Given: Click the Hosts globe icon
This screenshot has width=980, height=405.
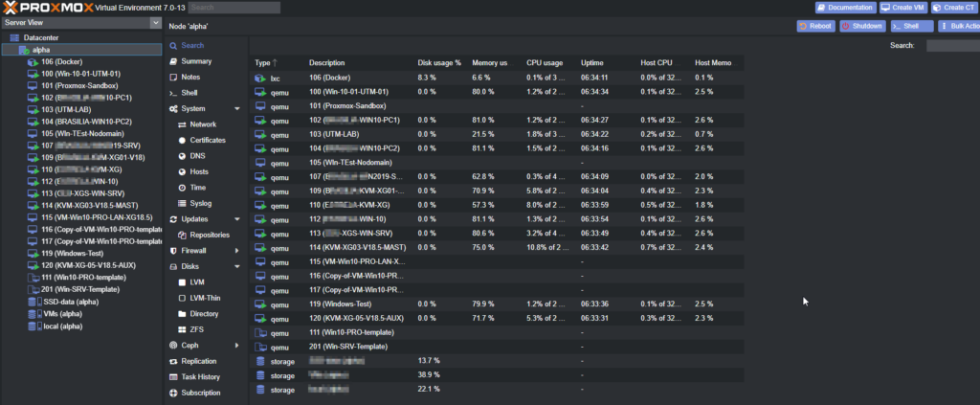Looking at the screenshot, I should coord(183,172).
